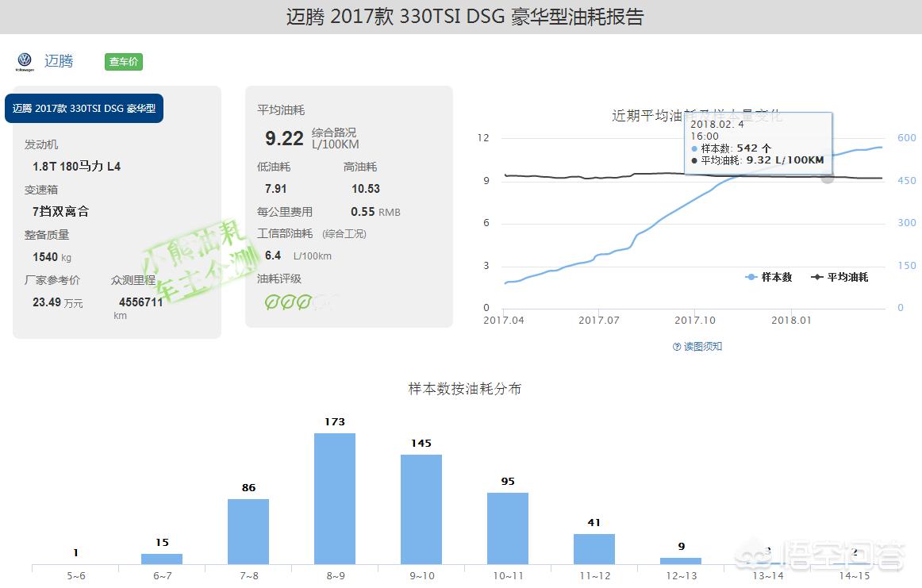The width and height of the screenshot is (922, 588).
Task: Select the first green leaf rating icon
Action: click(x=273, y=302)
